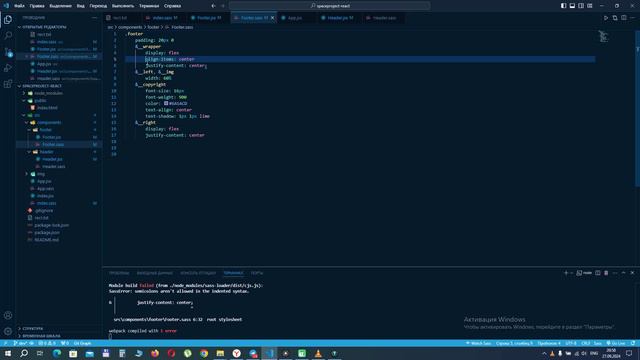Switch to the Ports panel tab
The height and width of the screenshot is (360, 640).
coord(257,273)
